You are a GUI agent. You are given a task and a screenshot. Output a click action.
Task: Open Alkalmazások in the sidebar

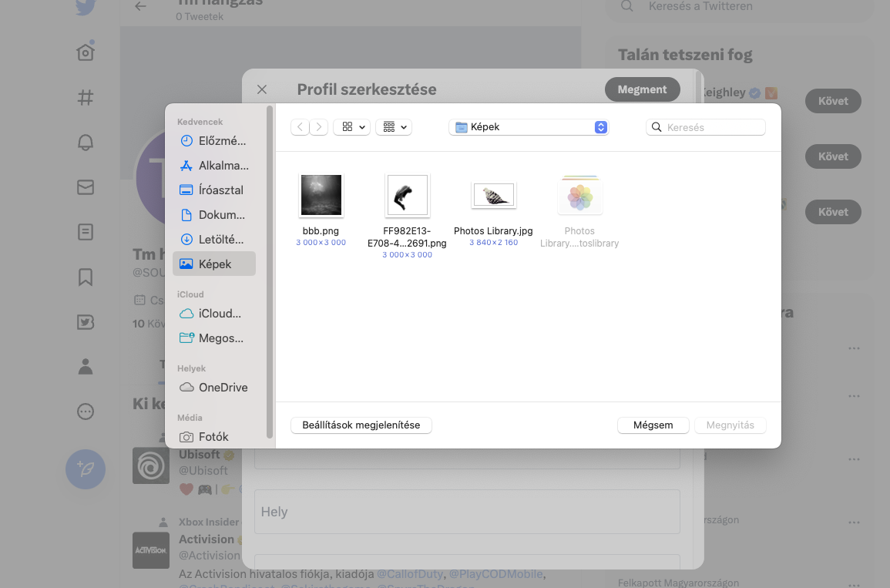coord(214,166)
